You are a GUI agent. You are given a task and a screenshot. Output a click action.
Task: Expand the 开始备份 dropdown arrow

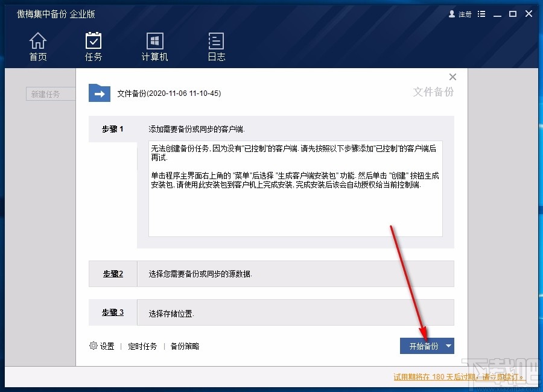coord(448,346)
